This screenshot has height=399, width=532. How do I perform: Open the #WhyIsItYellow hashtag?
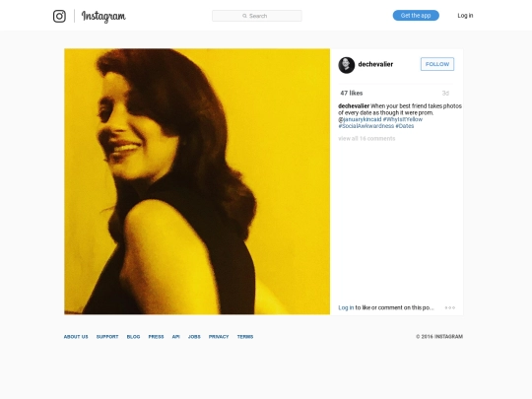point(403,119)
